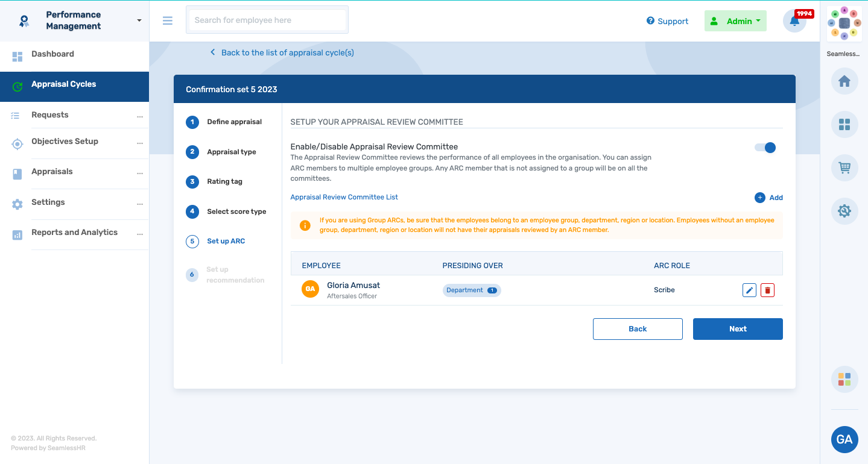The width and height of the screenshot is (868, 464).
Task: Go to Dashboard in the sidebar
Action: tap(53, 54)
